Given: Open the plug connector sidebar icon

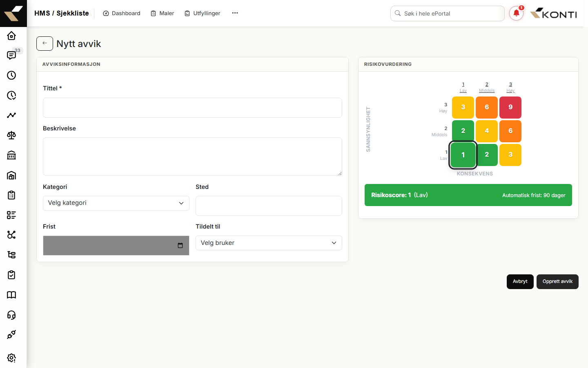Looking at the screenshot, I should click(11, 334).
